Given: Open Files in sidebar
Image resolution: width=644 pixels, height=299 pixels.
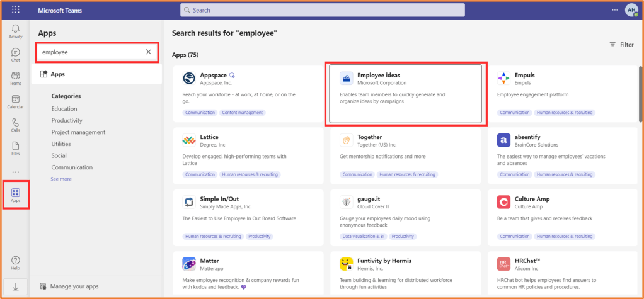Looking at the screenshot, I should 15,148.
